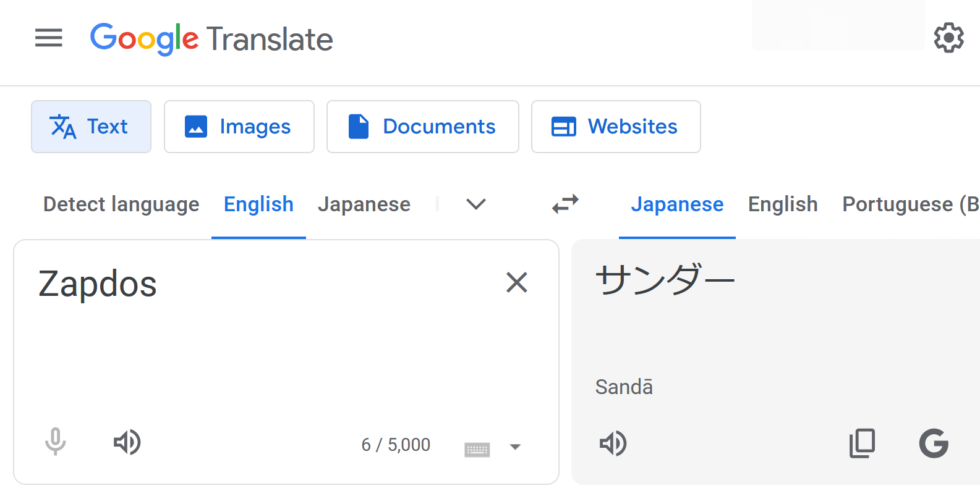Start voice input with microphone
980x496 pixels.
click(56, 442)
